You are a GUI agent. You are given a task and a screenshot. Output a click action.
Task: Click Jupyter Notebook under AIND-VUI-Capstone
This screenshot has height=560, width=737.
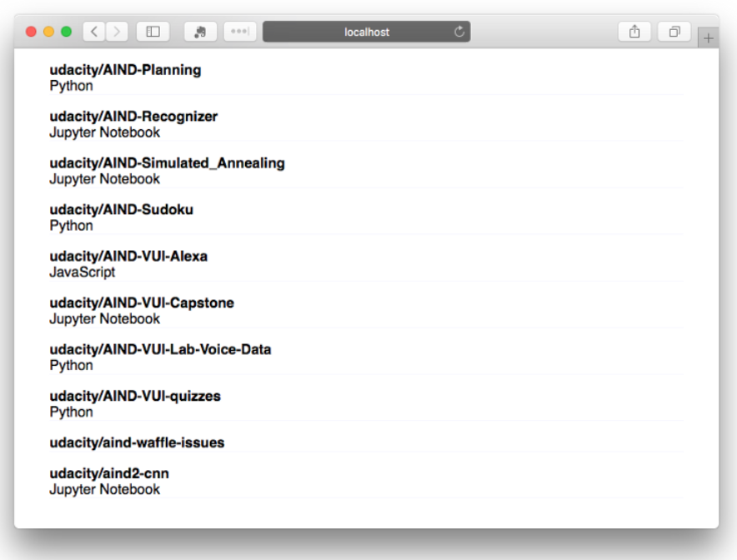coord(105,318)
